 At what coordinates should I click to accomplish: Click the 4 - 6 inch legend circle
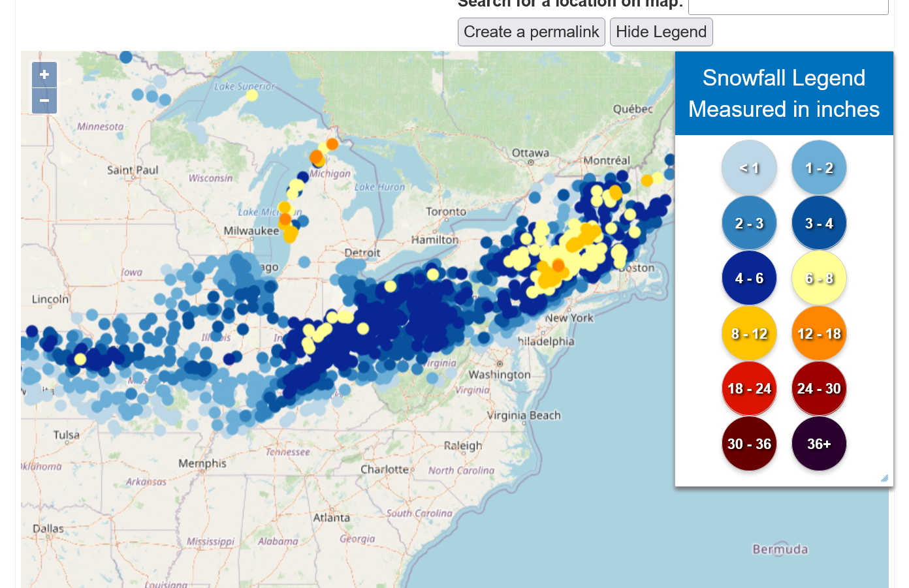click(x=749, y=278)
